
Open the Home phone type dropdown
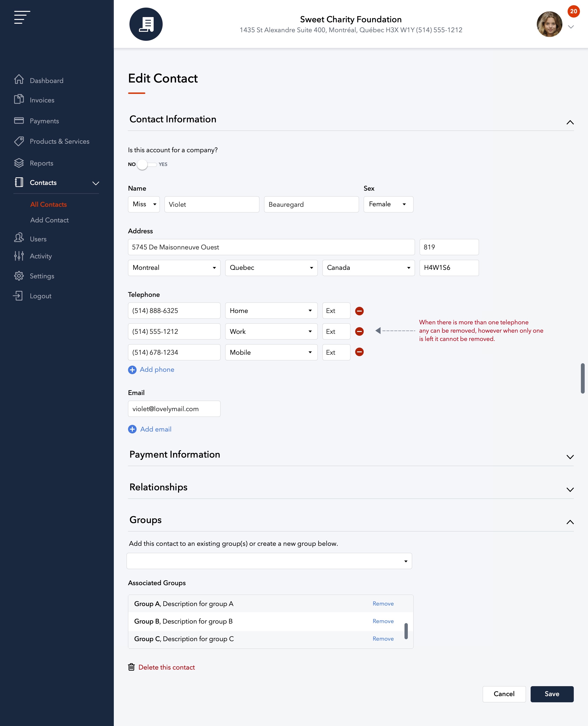click(x=271, y=311)
